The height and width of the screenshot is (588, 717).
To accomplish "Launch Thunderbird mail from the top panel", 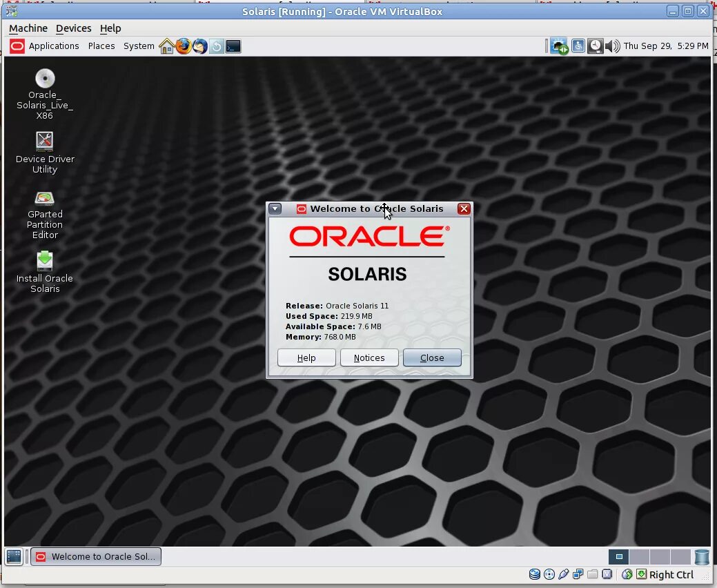I will (x=200, y=46).
